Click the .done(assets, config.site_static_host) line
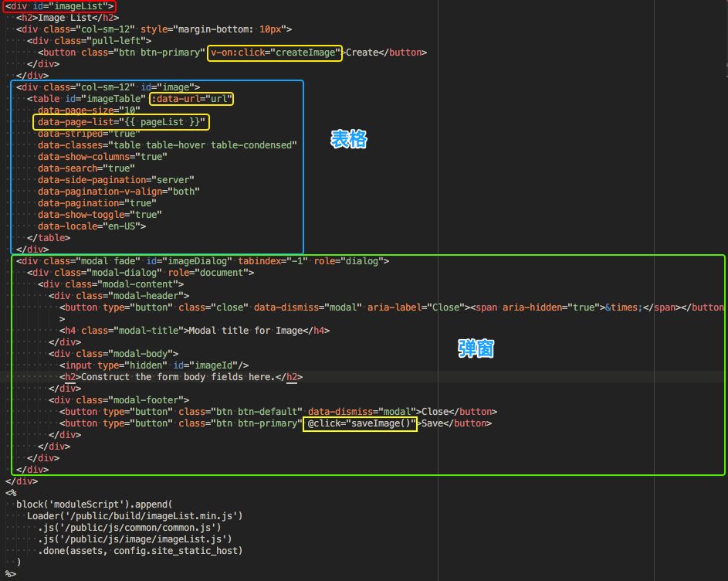 (141, 551)
